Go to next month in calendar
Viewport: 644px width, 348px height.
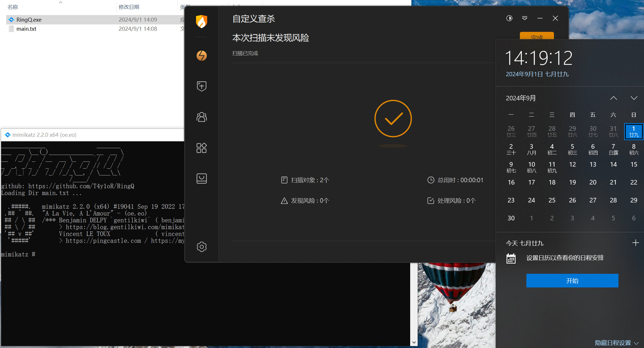[634, 98]
